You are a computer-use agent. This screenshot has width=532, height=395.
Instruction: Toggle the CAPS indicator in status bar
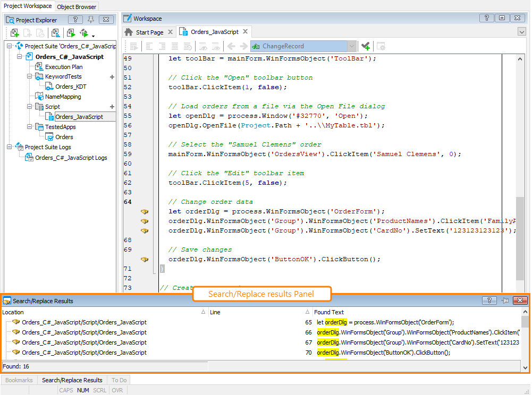pyautogui.click(x=66, y=390)
